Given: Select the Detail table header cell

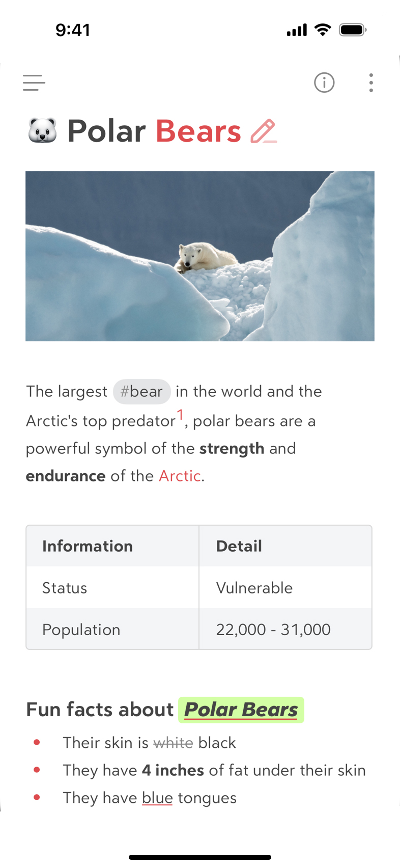Looking at the screenshot, I should [285, 546].
